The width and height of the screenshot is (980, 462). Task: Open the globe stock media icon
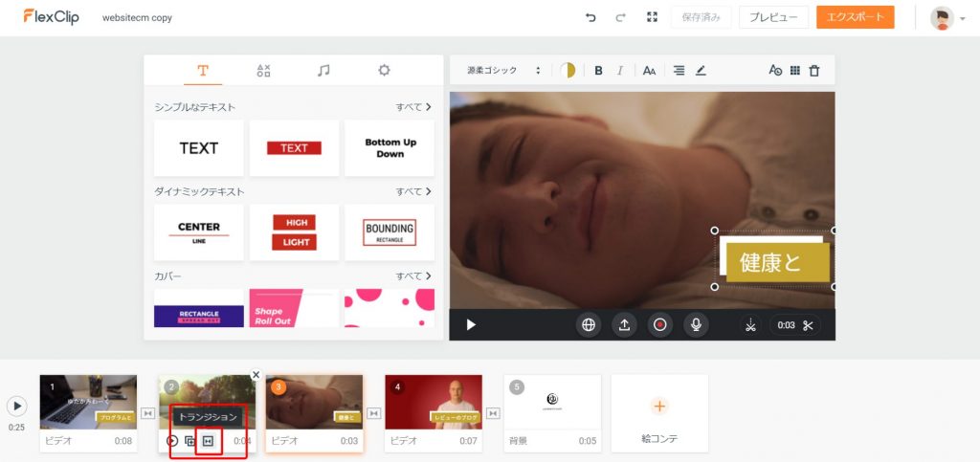(x=589, y=325)
